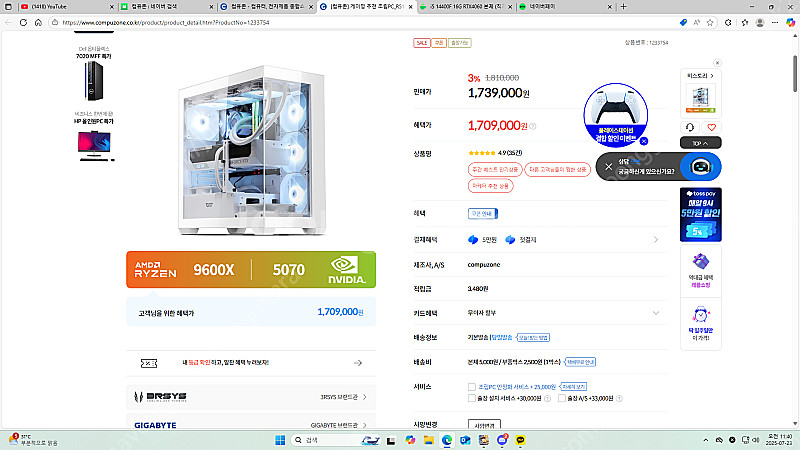The width and height of the screenshot is (800, 450).
Task: Open the i5 14400F RTX4060 tab
Action: 465,7
